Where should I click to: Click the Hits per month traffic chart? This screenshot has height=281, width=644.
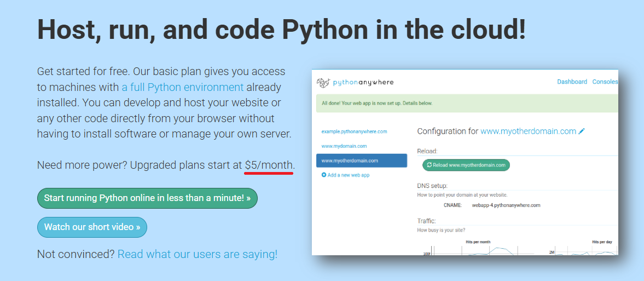(478, 247)
